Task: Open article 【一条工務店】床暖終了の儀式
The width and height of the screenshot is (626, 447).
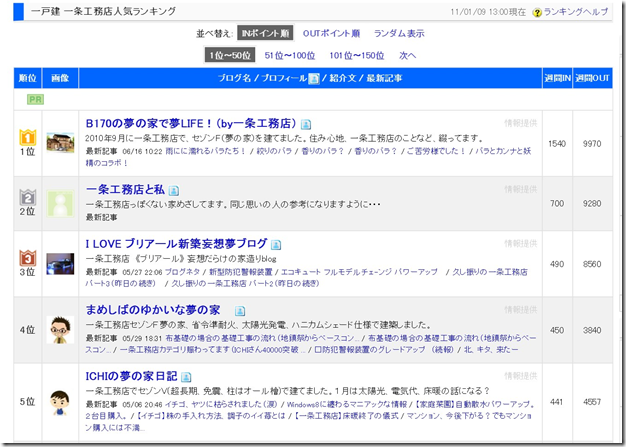Action: point(346,416)
